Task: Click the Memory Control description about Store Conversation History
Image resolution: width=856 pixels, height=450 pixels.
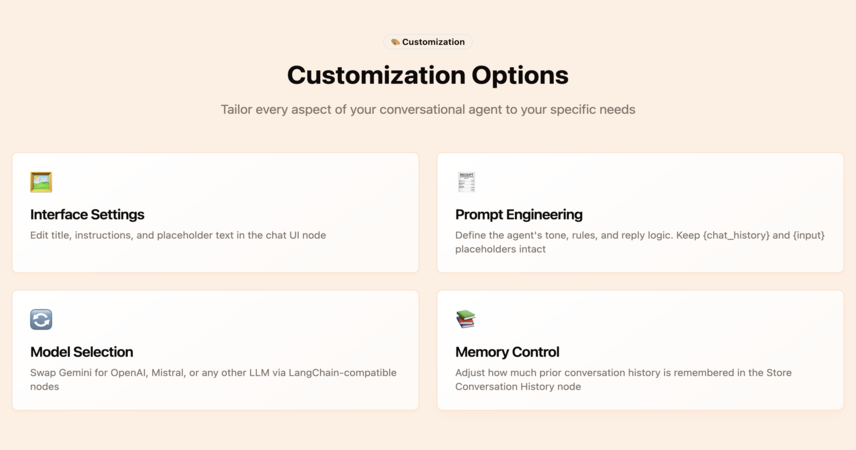Action: click(623, 380)
